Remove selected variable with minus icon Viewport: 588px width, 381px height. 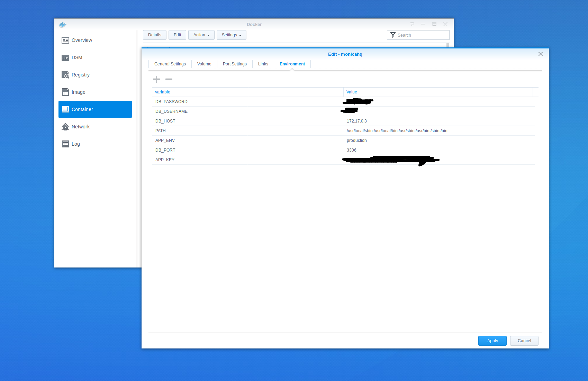[169, 79]
